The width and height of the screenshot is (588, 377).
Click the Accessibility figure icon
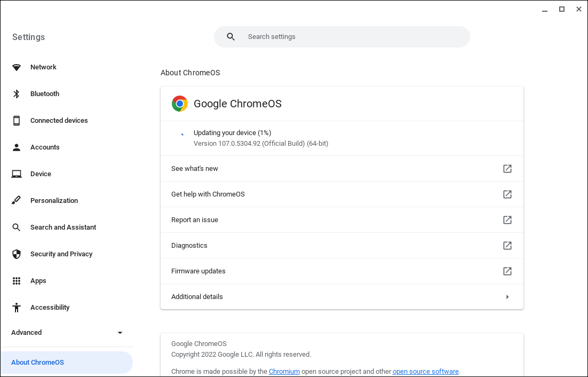(x=17, y=307)
